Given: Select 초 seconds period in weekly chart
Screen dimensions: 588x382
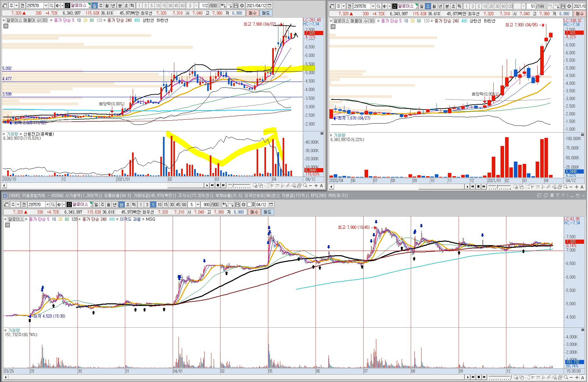Looking at the screenshot, I should (453, 6).
